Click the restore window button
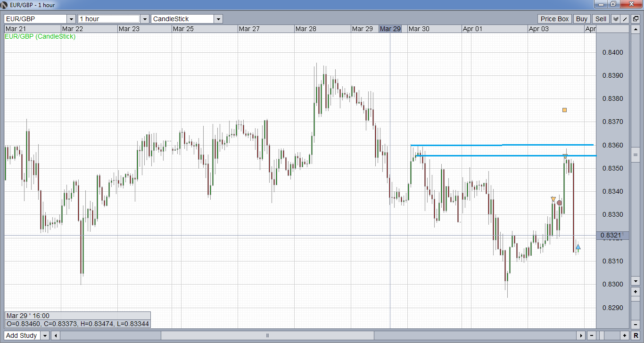Viewport: 644px width, 343px height. point(613,4)
